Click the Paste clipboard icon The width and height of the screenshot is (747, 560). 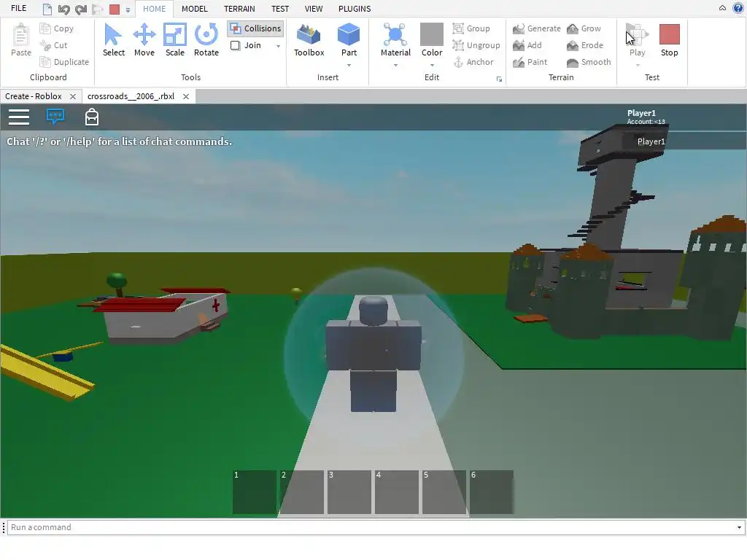click(x=21, y=41)
